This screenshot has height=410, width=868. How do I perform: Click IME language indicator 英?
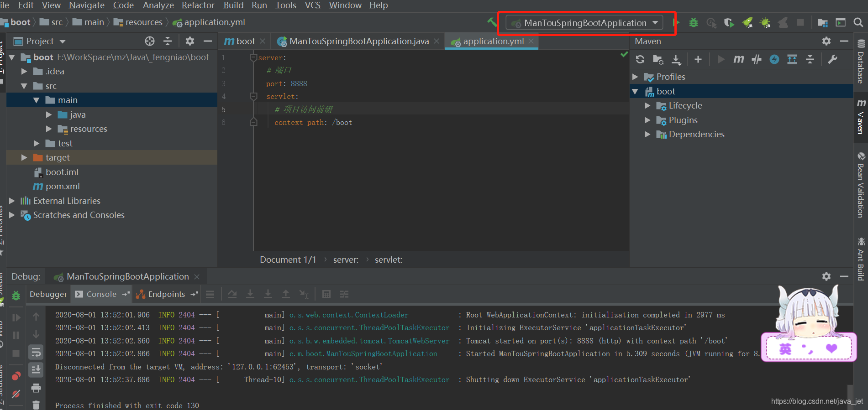click(785, 349)
